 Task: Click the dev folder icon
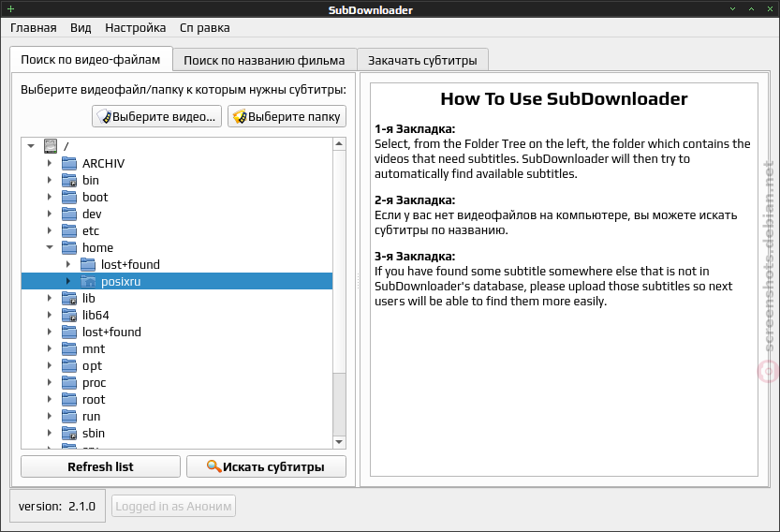pyautogui.click(x=69, y=214)
